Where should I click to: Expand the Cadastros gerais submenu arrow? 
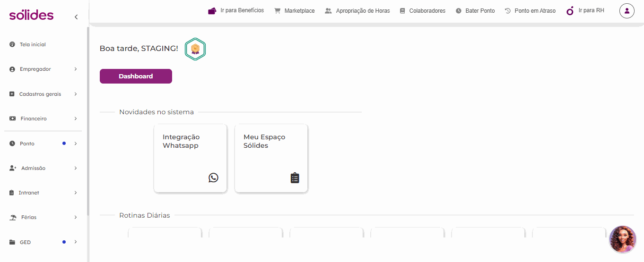[76, 94]
